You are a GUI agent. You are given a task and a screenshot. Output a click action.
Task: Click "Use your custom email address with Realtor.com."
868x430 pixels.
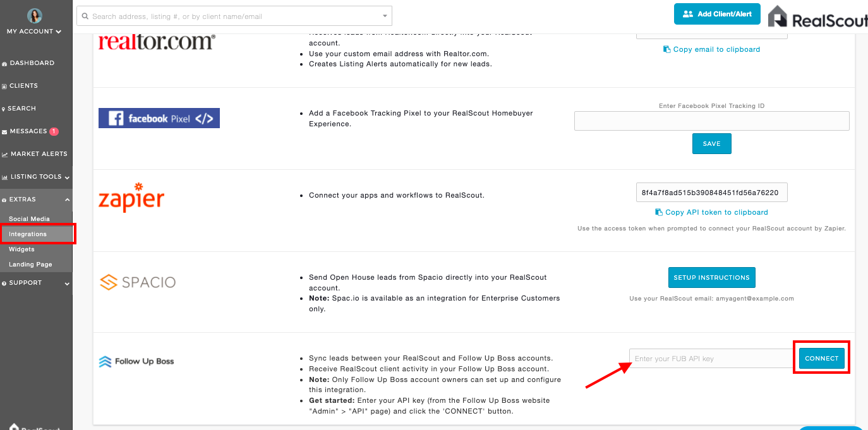(399, 54)
